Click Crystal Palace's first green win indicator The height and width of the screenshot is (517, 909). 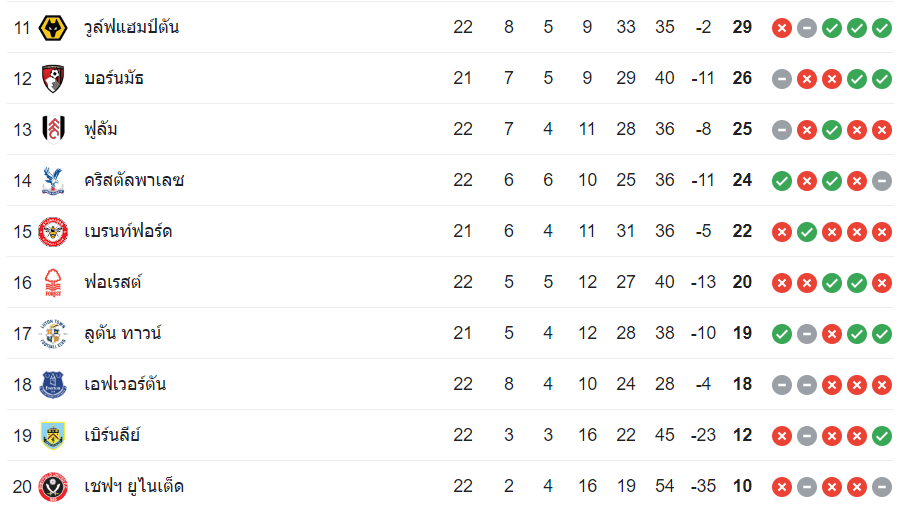782,180
